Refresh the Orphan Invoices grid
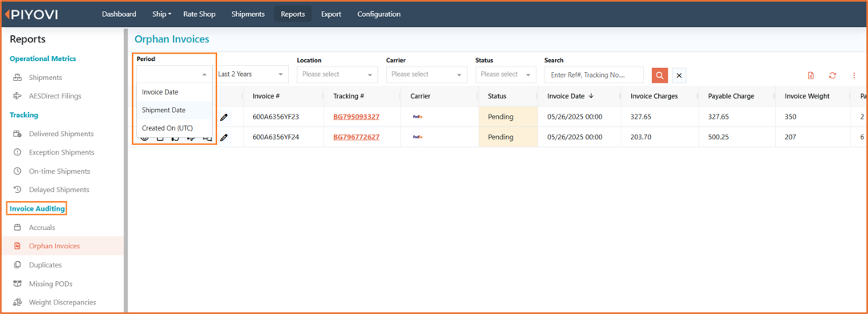This screenshot has width=868, height=314. point(832,75)
